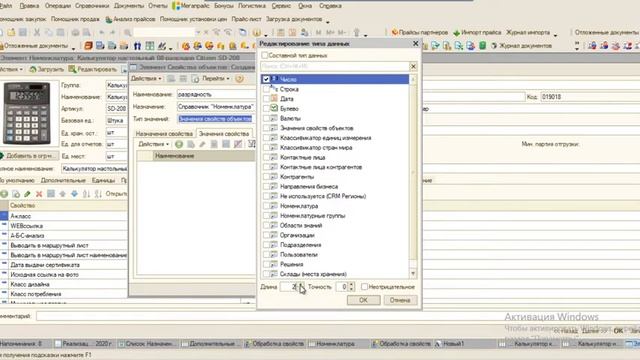Click the green add icon above the Наименование table

pyautogui.click(x=179, y=144)
